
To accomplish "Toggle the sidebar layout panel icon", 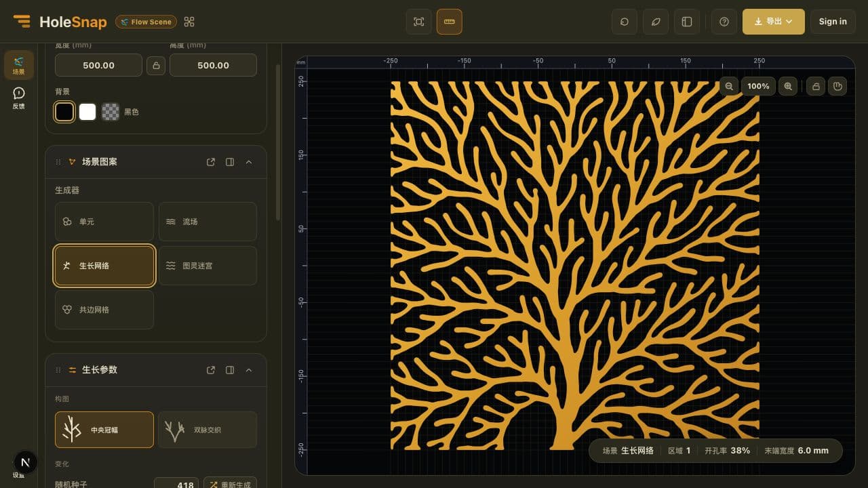I will [687, 22].
